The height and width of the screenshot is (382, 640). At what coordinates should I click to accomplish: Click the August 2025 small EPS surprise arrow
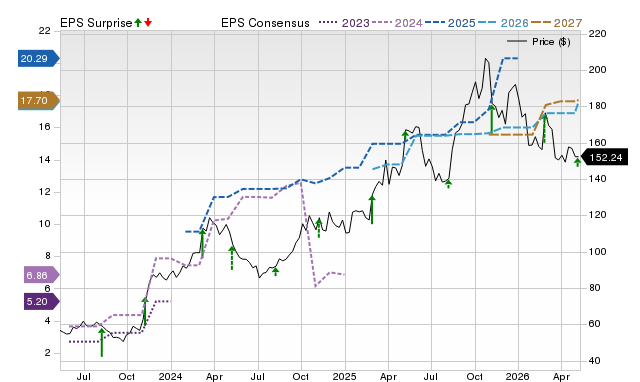(448, 184)
